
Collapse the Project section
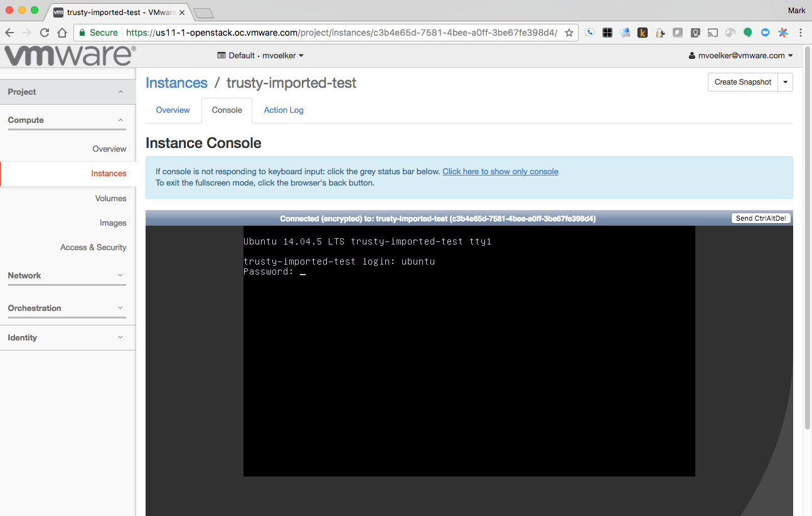tap(68, 92)
